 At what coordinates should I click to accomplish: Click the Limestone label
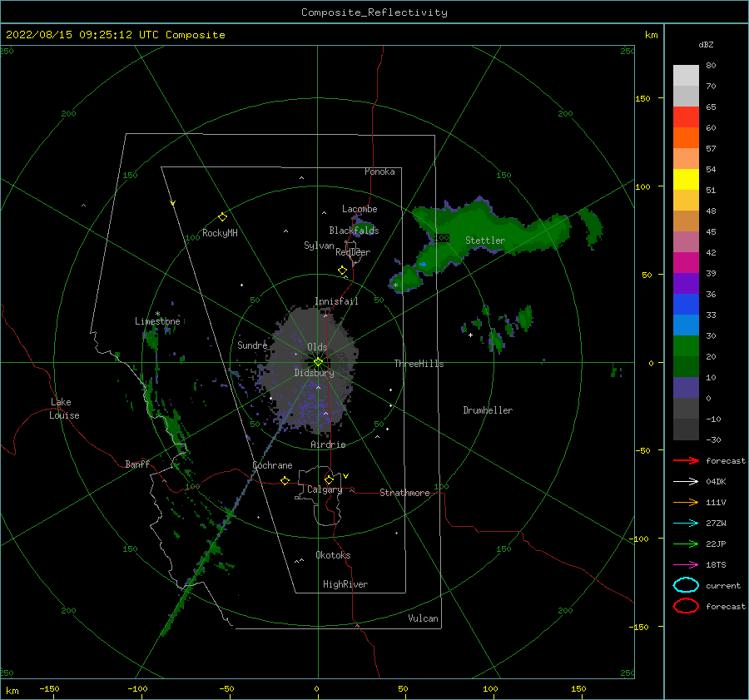click(x=157, y=321)
